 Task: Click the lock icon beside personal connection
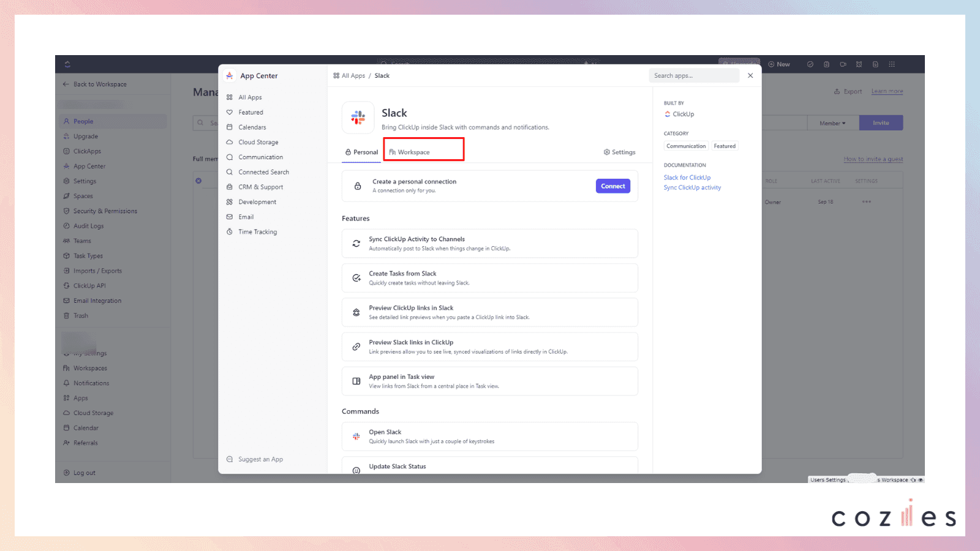coord(358,186)
